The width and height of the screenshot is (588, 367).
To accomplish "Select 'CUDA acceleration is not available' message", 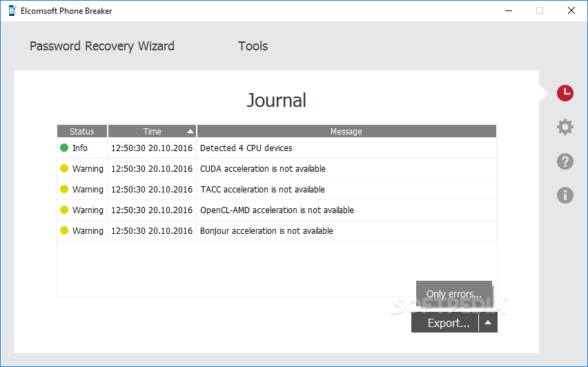I will coord(262,169).
